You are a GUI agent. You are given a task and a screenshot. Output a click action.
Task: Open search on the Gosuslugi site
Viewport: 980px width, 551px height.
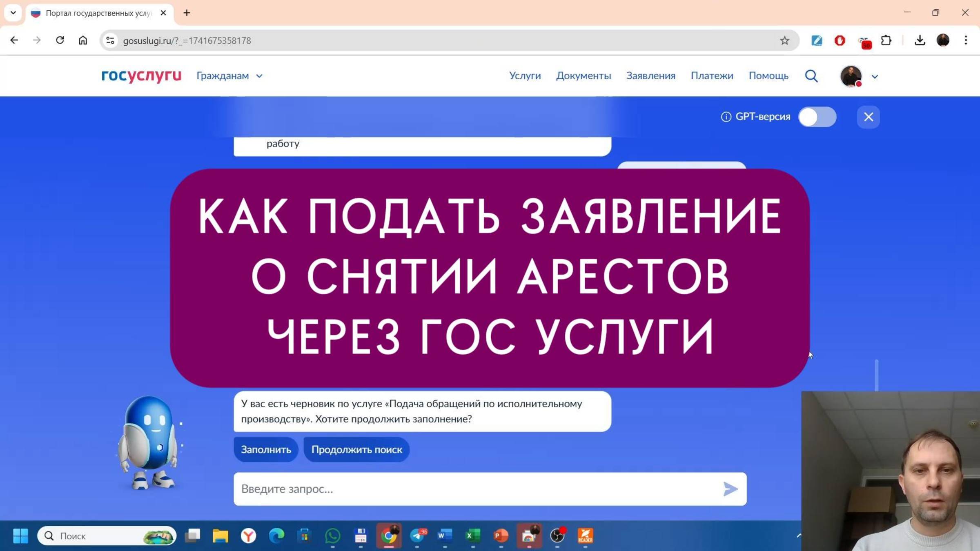(x=811, y=76)
